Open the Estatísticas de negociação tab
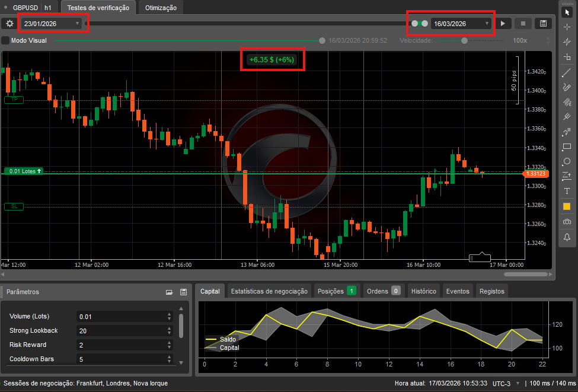The height and width of the screenshot is (392, 578). tap(269, 291)
